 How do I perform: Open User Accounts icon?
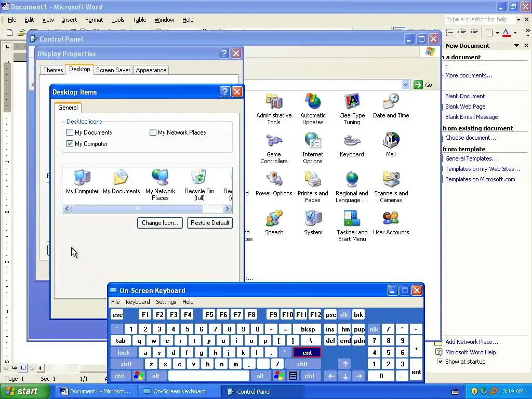point(391,223)
